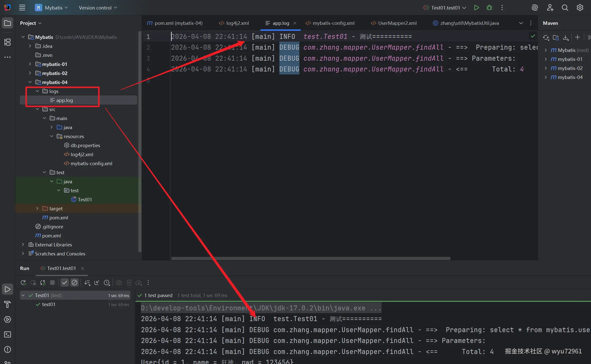The width and height of the screenshot is (591, 364).
Task: Click the Rerun test button
Action: [x=23, y=283]
